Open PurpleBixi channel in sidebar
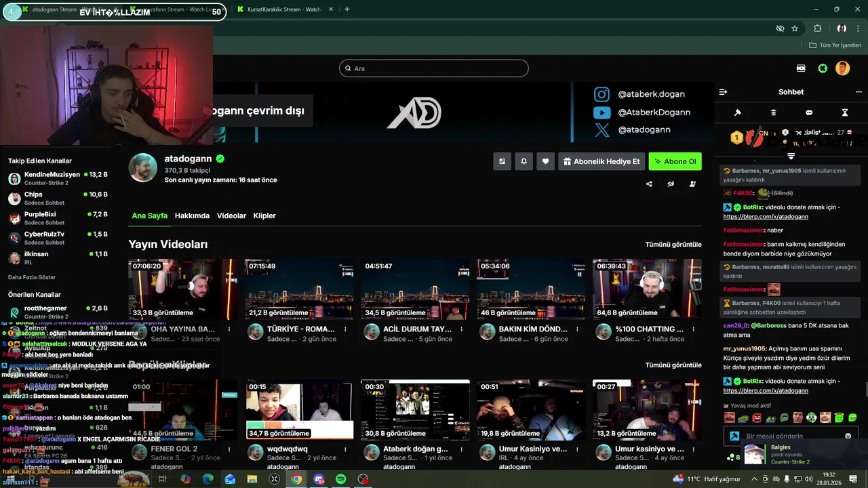 58,218
